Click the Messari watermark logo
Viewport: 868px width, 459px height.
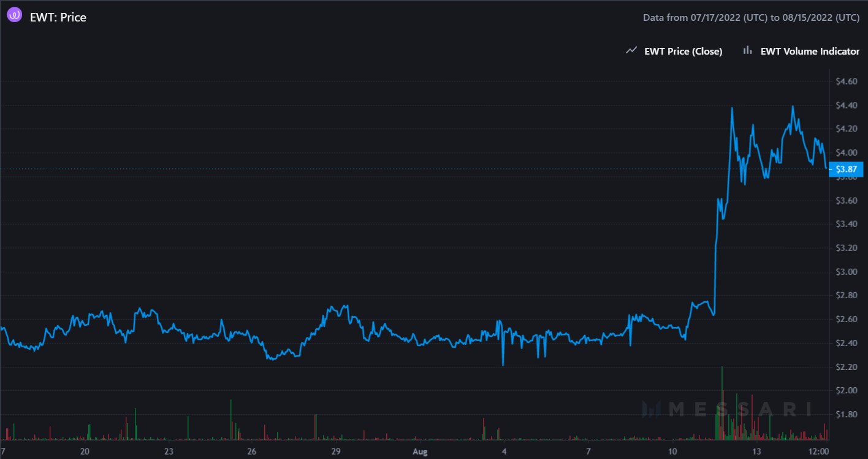[x=726, y=409]
